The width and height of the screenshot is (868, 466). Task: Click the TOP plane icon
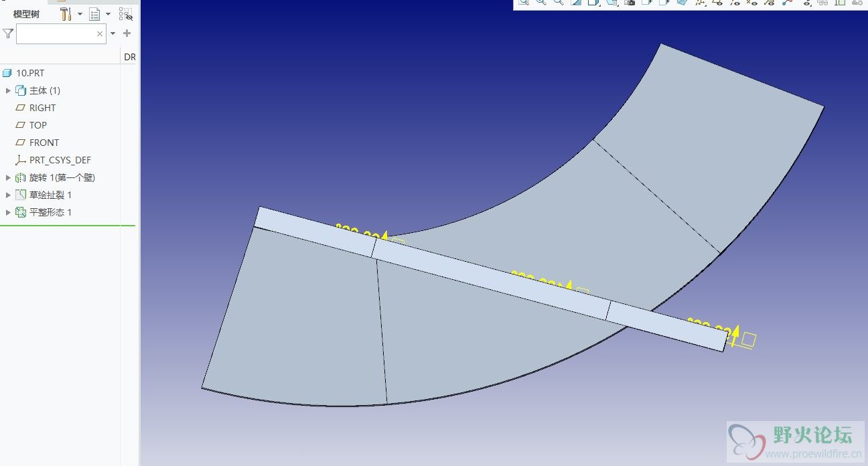[20, 125]
